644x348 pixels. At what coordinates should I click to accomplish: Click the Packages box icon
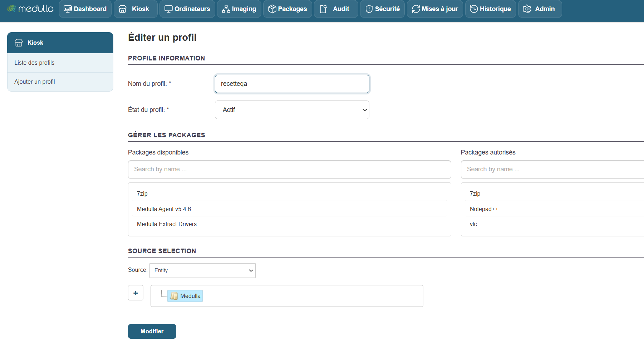[x=272, y=9]
